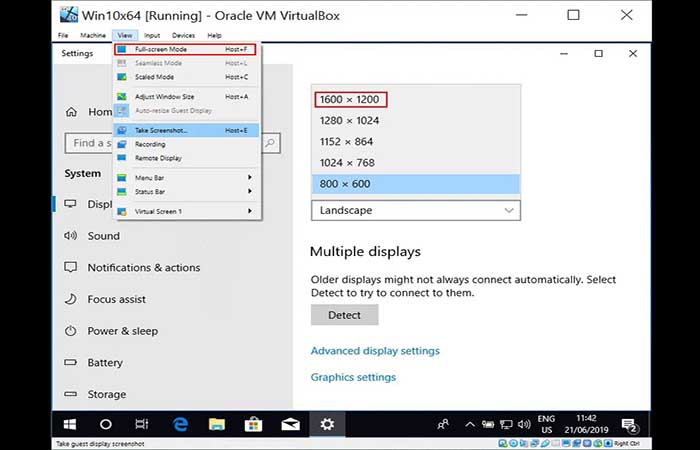Open the Devices menu
This screenshot has height=450, width=700.
tap(183, 35)
